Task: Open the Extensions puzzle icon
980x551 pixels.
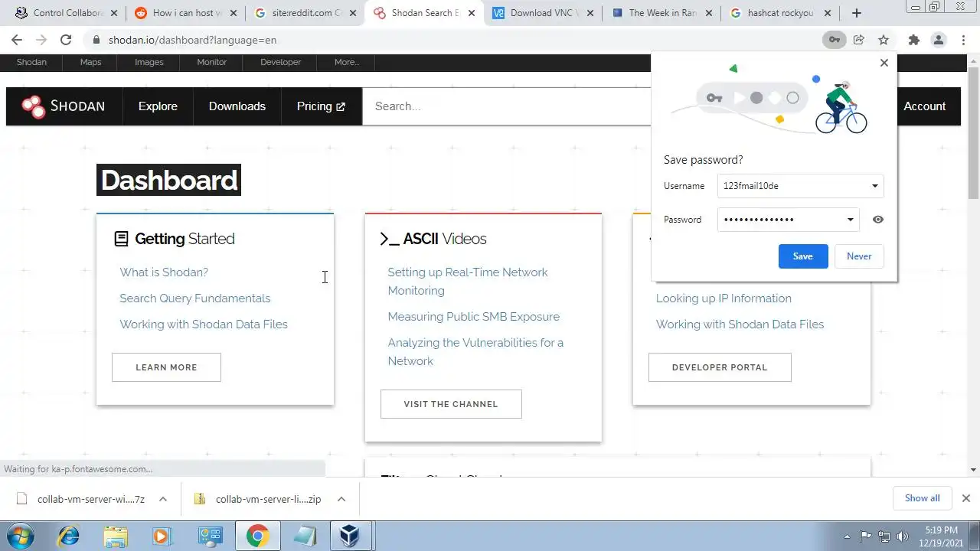Action: pyautogui.click(x=913, y=40)
